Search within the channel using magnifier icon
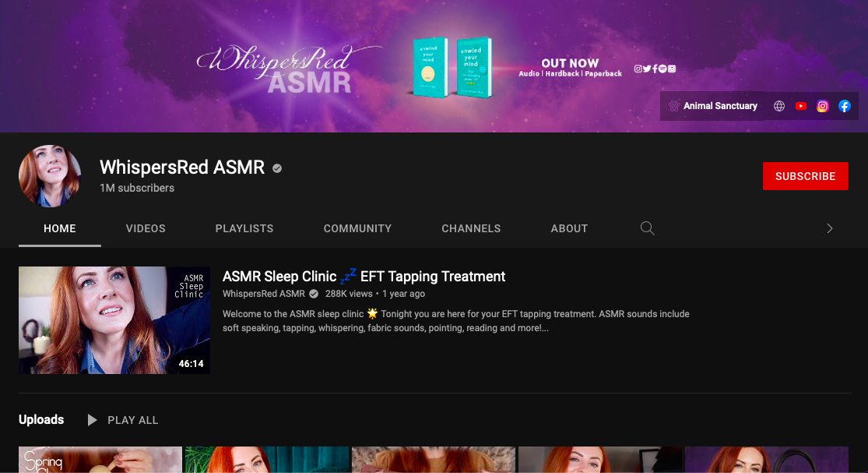Image resolution: width=868 pixels, height=473 pixels. (647, 228)
